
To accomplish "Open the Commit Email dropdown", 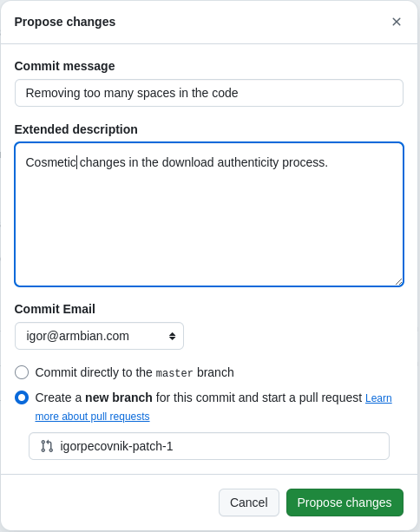I will point(100,336).
